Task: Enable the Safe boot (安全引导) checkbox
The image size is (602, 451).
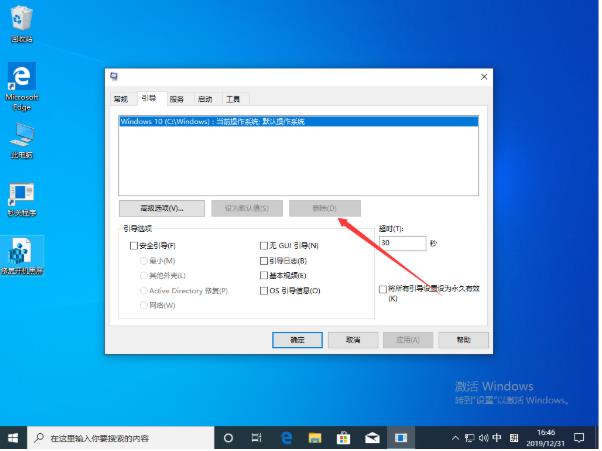Action: tap(134, 246)
